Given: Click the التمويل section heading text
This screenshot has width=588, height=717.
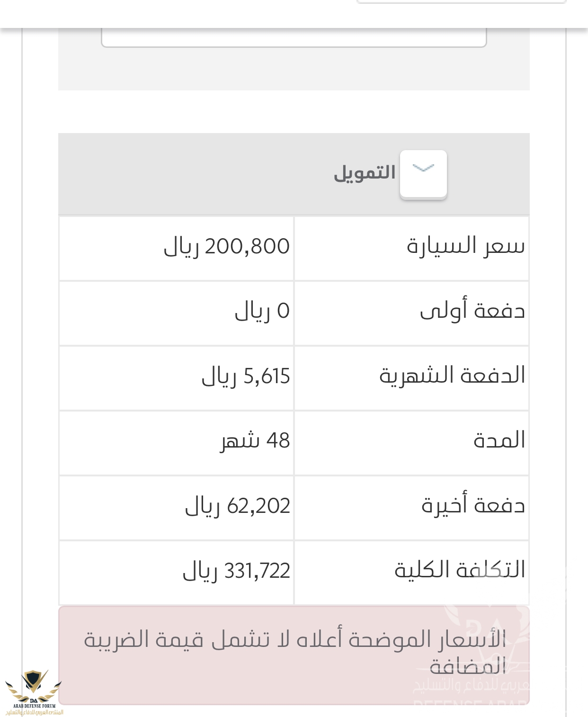Looking at the screenshot, I should [365, 173].
